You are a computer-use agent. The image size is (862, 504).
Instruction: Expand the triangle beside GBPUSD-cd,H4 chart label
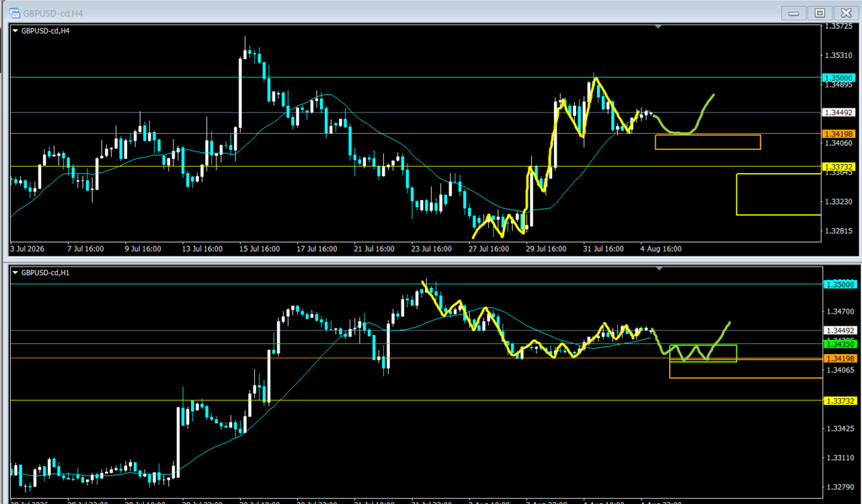point(15,31)
